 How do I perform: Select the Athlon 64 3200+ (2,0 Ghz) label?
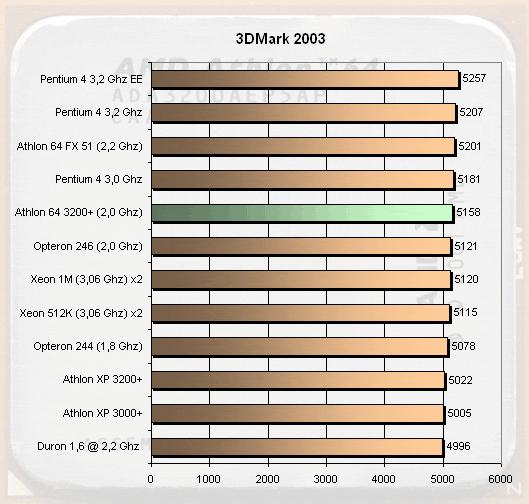(x=79, y=213)
